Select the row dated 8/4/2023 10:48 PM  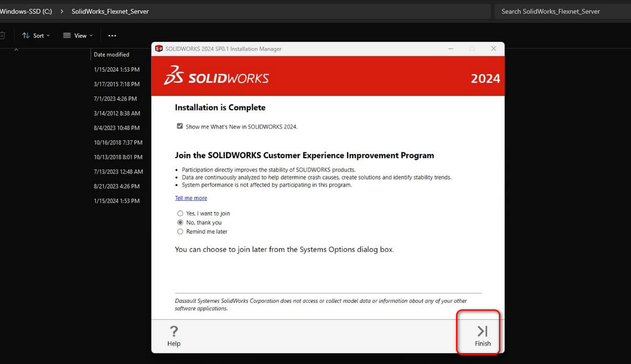117,128
